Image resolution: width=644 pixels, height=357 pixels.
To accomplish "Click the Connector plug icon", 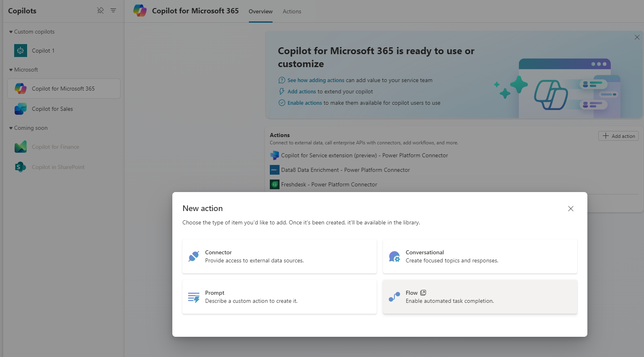I will click(x=194, y=256).
